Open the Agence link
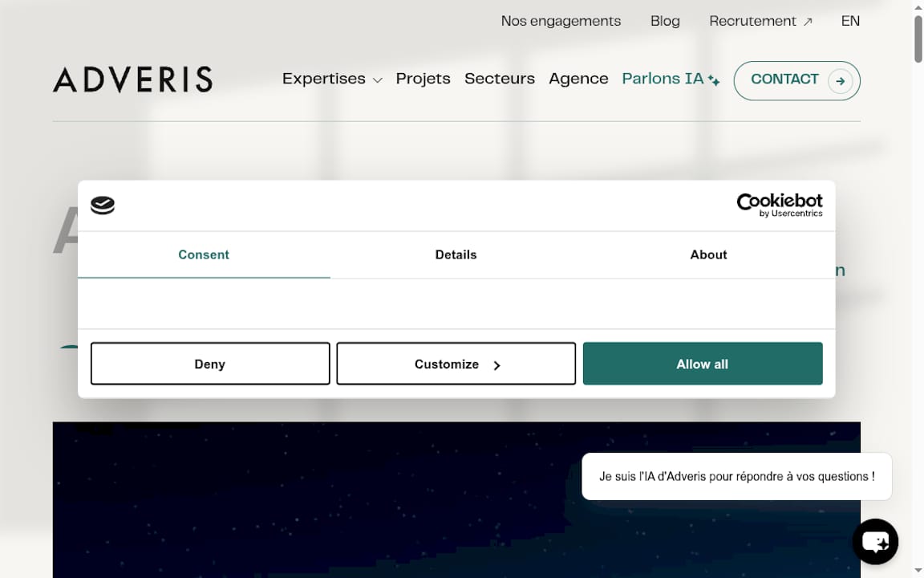The image size is (924, 578). 578,79
